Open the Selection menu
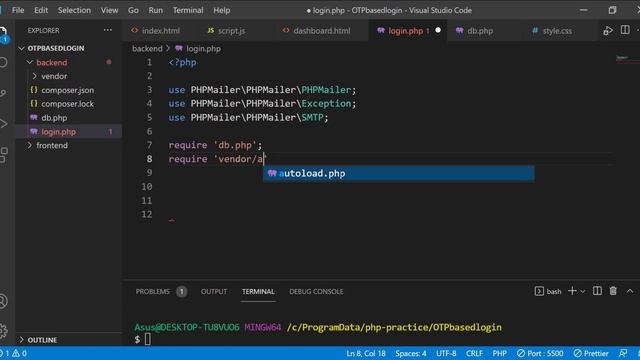 (74, 10)
